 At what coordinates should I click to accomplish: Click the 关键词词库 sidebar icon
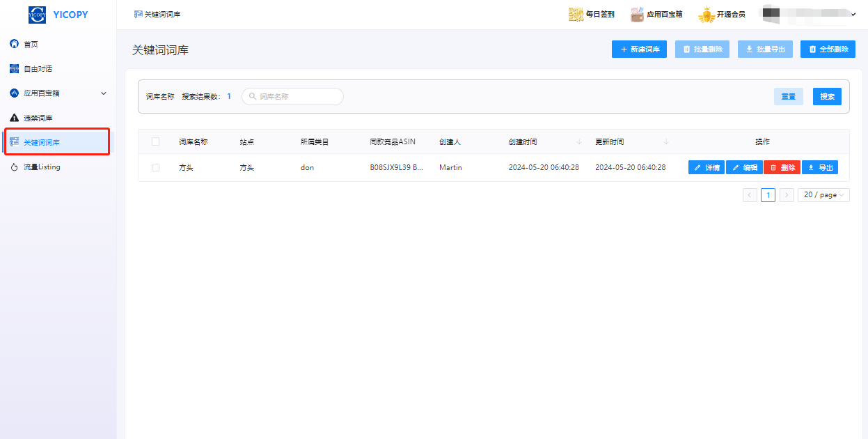tap(14, 142)
